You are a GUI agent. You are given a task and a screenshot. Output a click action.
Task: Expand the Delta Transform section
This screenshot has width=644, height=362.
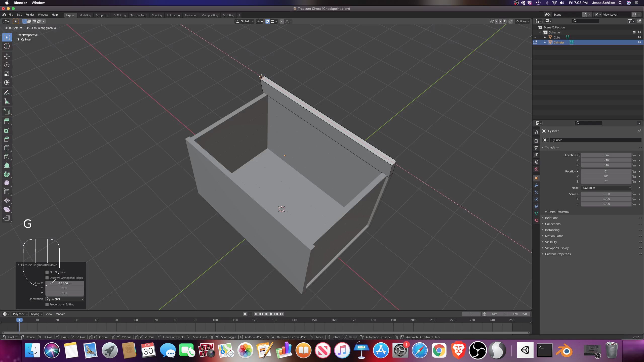point(558,212)
